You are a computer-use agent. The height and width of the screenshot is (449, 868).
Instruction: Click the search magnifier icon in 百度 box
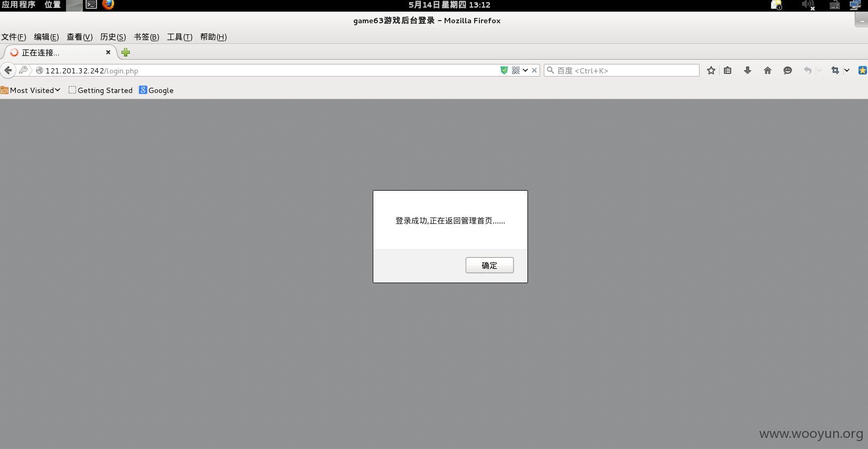point(551,70)
